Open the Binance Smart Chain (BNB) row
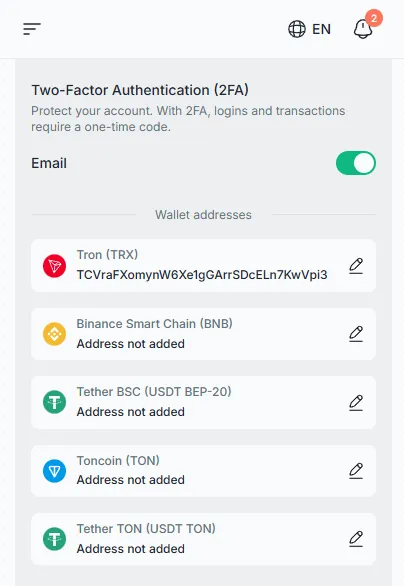 coord(203,334)
